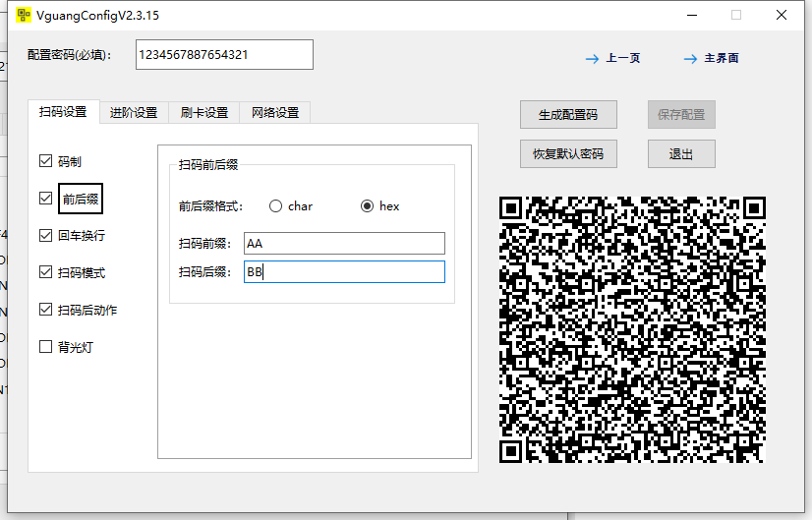
Task: Toggle the 回车换行 checkbox
Action: (x=45, y=235)
